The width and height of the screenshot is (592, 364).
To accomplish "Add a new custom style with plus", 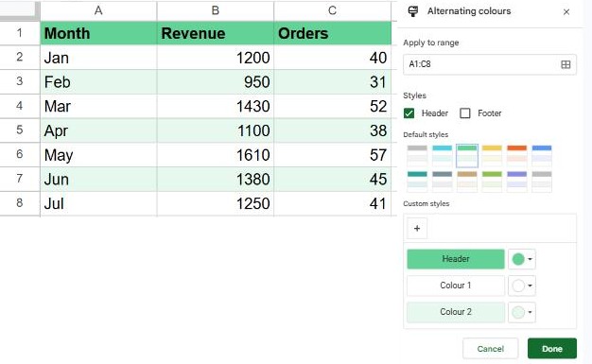I will click(x=417, y=229).
